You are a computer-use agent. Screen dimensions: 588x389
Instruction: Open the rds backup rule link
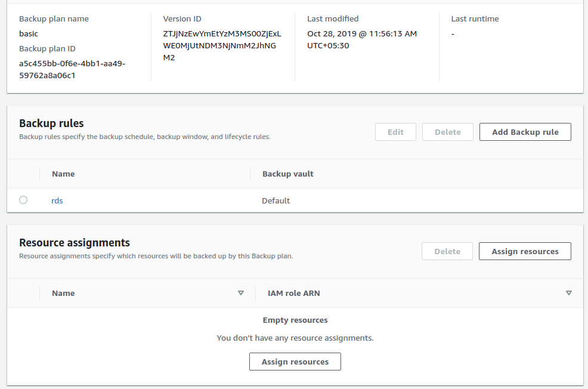(x=57, y=201)
